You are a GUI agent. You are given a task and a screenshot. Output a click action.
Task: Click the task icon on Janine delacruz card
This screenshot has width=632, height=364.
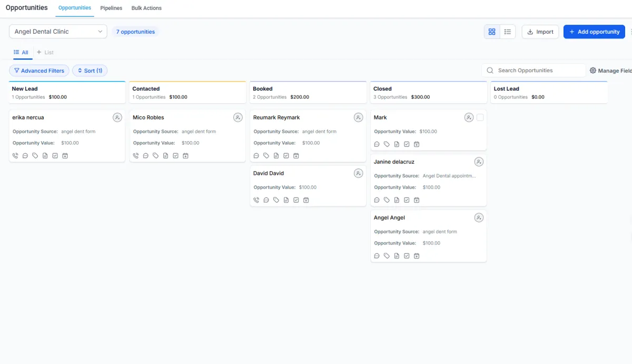click(x=407, y=200)
